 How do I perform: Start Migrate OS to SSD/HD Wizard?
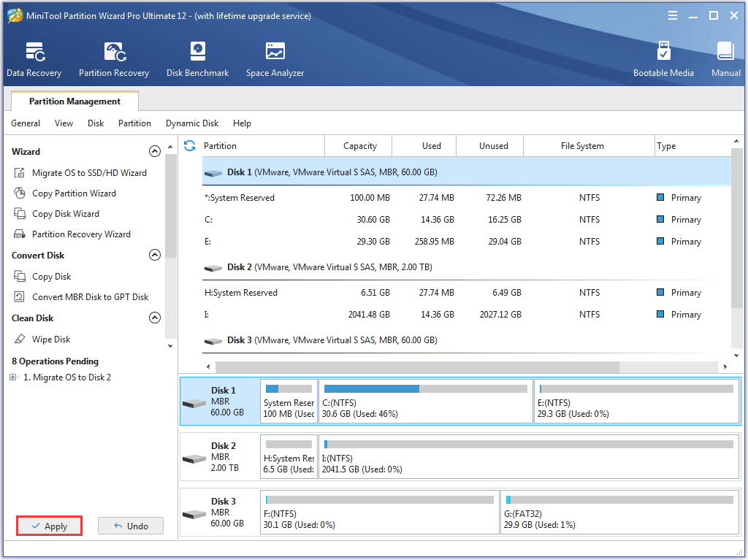click(89, 173)
